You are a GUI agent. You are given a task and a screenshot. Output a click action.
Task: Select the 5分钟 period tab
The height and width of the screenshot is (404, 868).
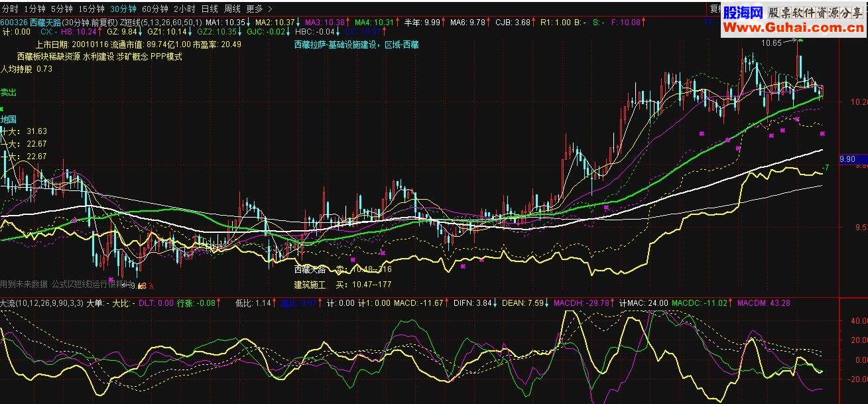(61, 9)
